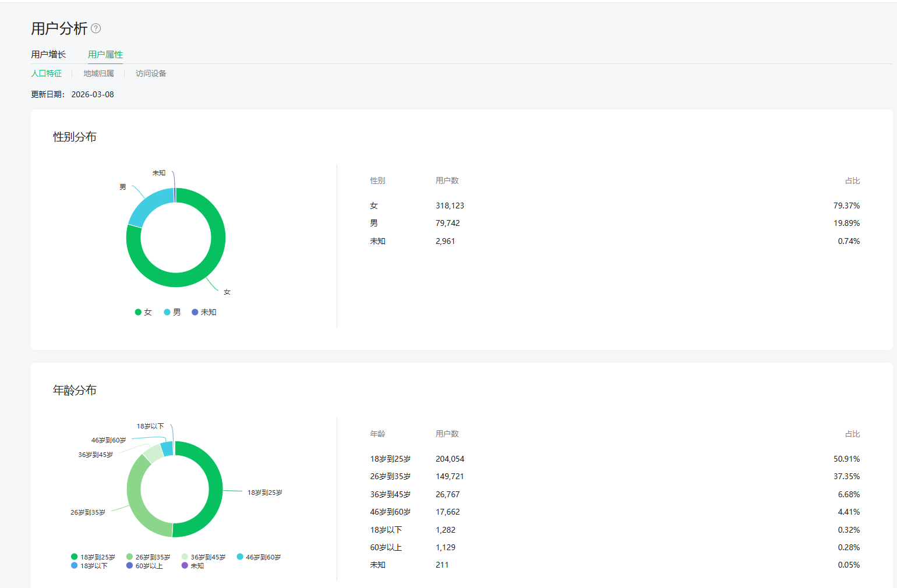
Task: Switch to the 用户增长 tab
Action: (x=48, y=55)
